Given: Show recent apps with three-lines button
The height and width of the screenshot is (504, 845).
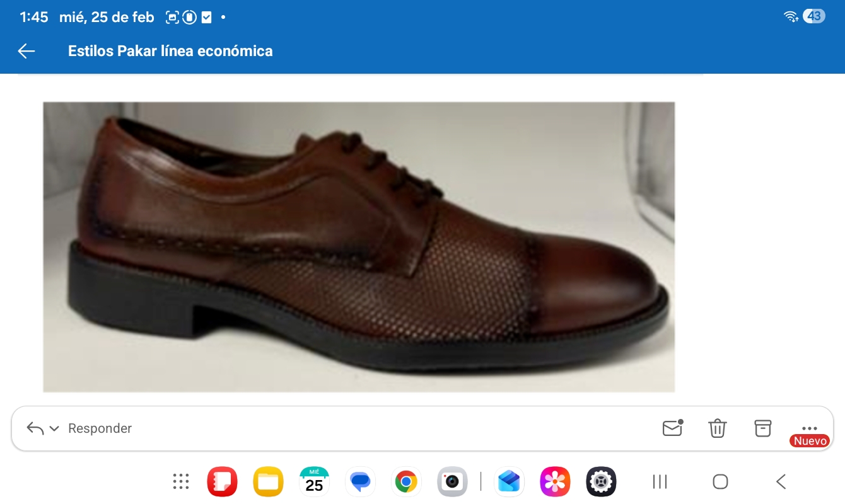Looking at the screenshot, I should [x=660, y=482].
